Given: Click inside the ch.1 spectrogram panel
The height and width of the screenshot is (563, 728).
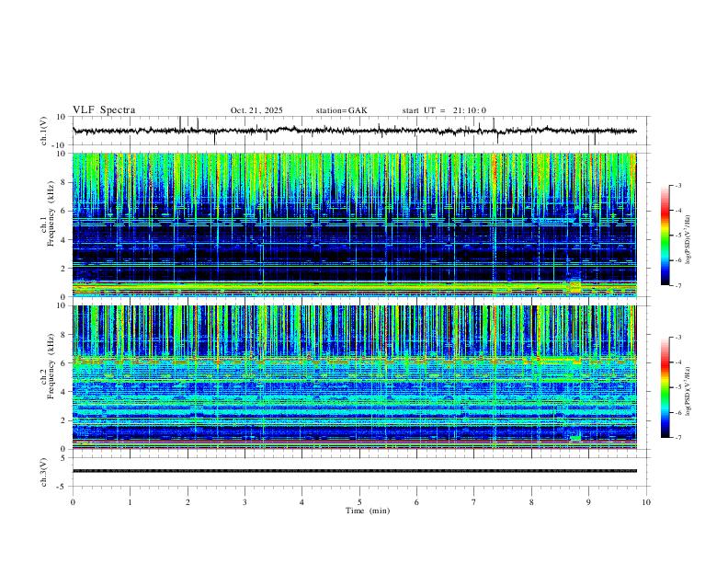Looking at the screenshot, I should pyautogui.click(x=354, y=224).
